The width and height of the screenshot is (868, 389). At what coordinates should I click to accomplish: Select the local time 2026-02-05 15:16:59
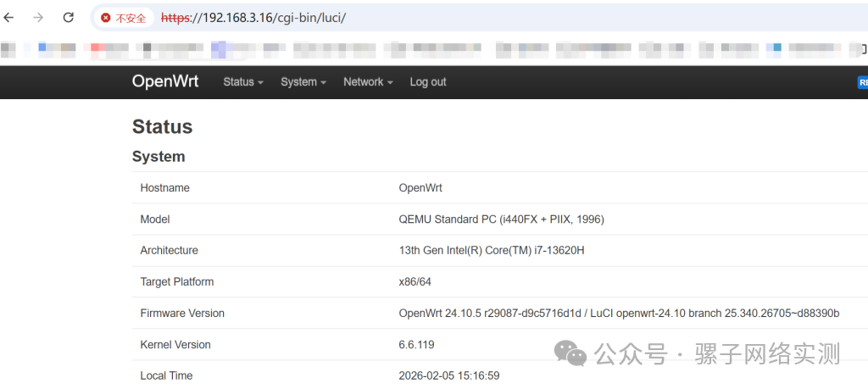tap(449, 376)
